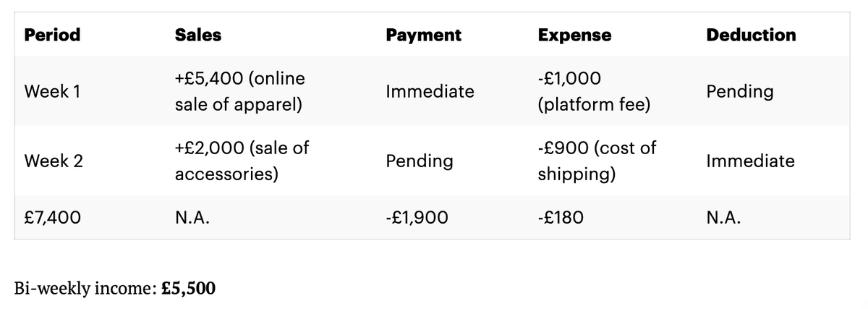The image size is (868, 309).
Task: Select the +£5,400 online apparel sale cell
Action: (x=239, y=91)
